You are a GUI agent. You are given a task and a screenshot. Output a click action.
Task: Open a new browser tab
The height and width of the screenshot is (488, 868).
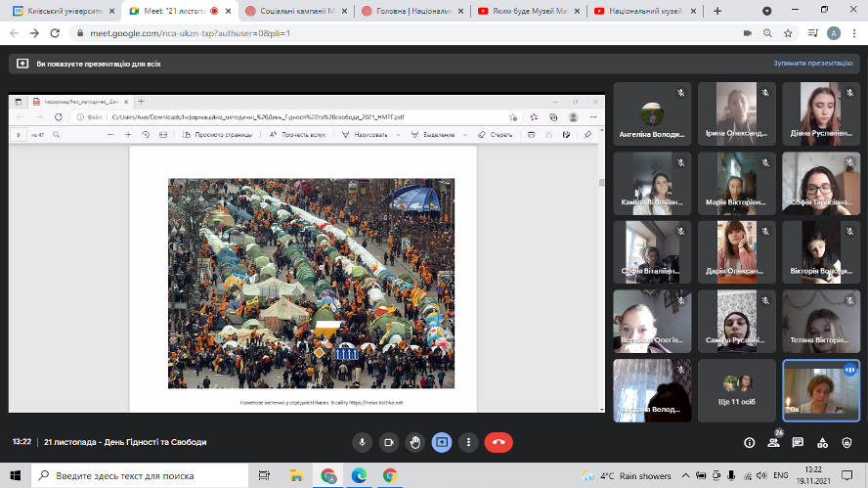tap(716, 11)
